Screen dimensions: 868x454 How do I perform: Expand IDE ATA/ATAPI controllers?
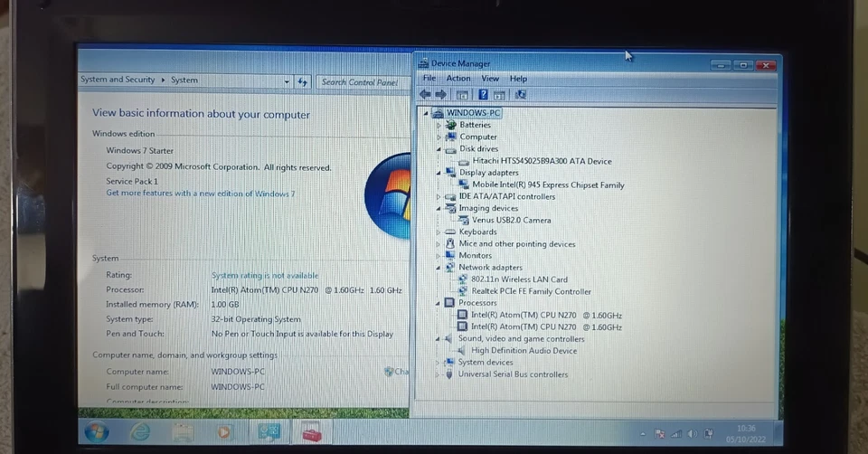(439, 196)
